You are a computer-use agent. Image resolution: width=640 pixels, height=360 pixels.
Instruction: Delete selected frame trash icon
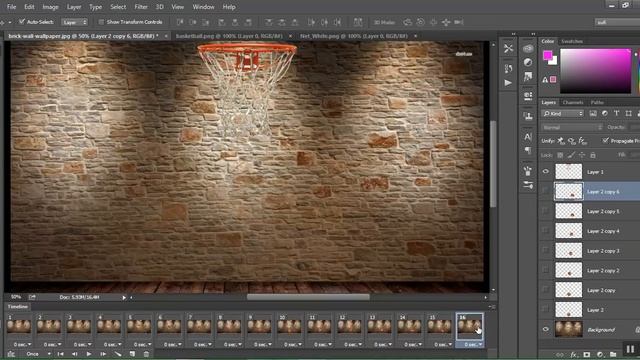(146, 354)
